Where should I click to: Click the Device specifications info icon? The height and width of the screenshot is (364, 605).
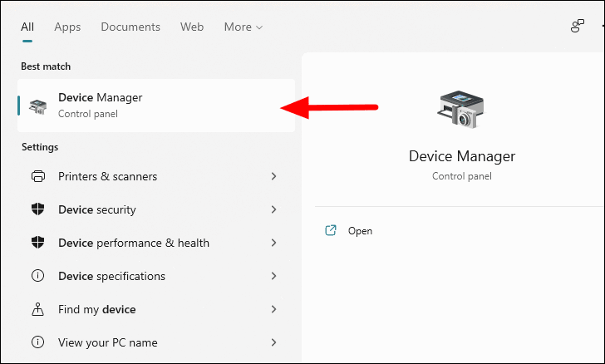[x=38, y=276]
